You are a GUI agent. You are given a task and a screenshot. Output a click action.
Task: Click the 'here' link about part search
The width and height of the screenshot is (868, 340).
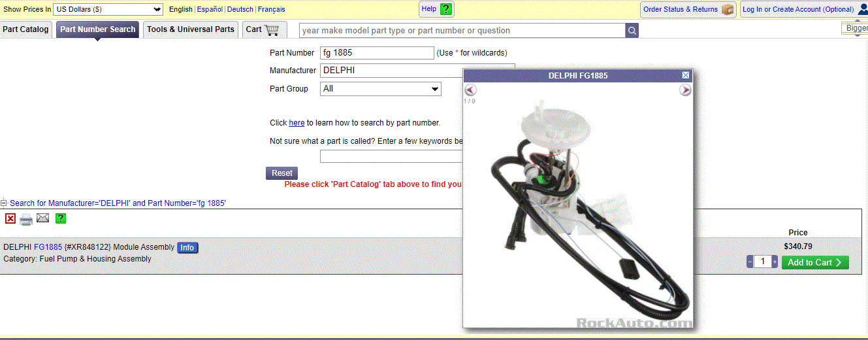pyautogui.click(x=297, y=123)
